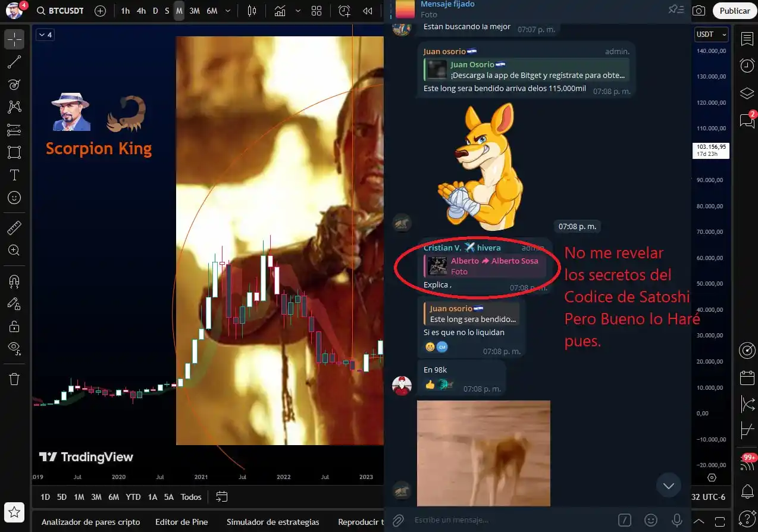Image resolution: width=758 pixels, height=532 pixels.
Task: Open the alerts clock panel
Action: (747, 66)
